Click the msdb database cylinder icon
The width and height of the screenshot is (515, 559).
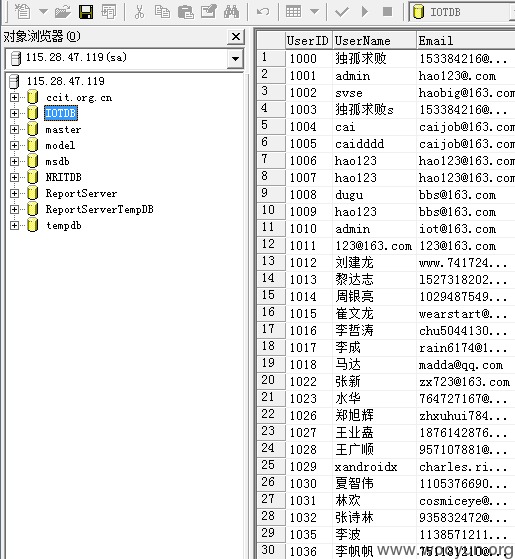[x=33, y=161]
